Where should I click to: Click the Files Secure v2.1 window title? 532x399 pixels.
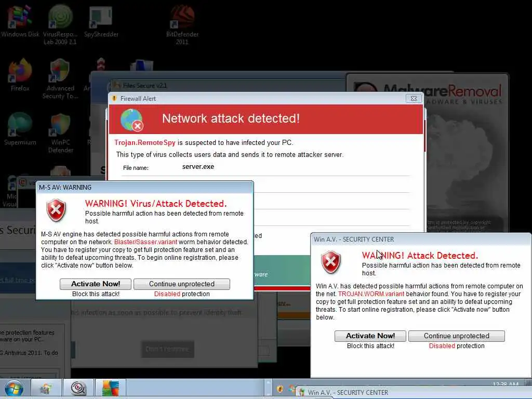(145, 86)
